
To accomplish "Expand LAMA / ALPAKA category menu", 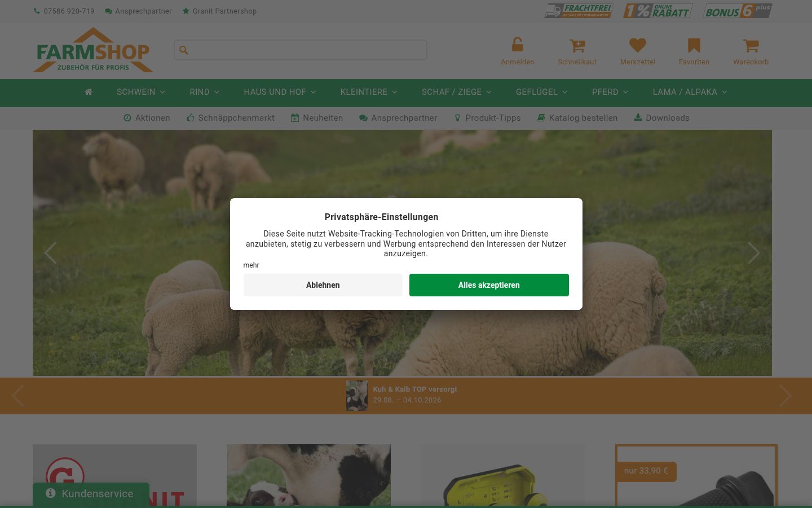I will (x=690, y=92).
